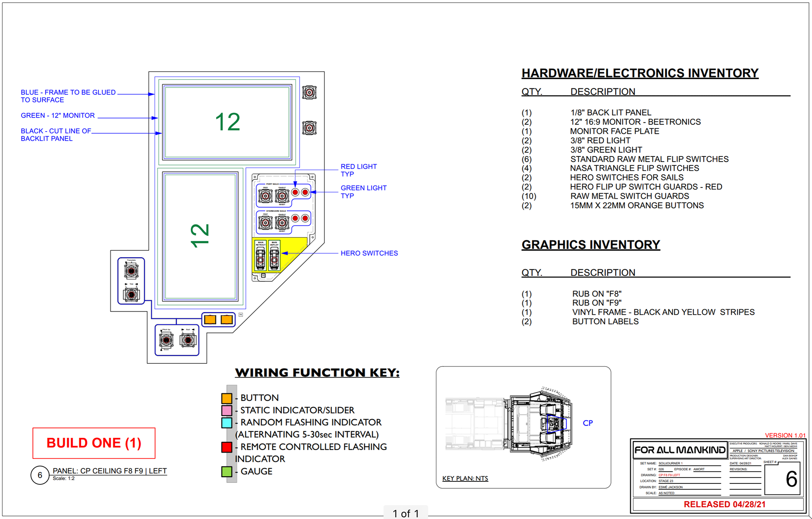This screenshot has width=812, height=519.
Task: Click the right orange button on the panel
Action: [227, 319]
